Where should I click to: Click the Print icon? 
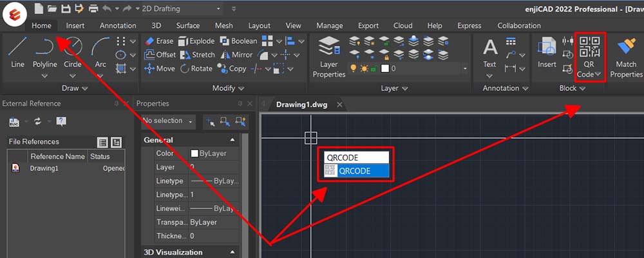point(93,8)
